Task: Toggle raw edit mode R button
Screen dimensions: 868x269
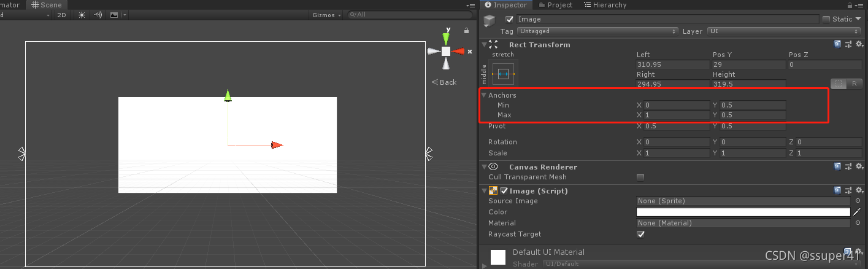Action: tap(854, 84)
